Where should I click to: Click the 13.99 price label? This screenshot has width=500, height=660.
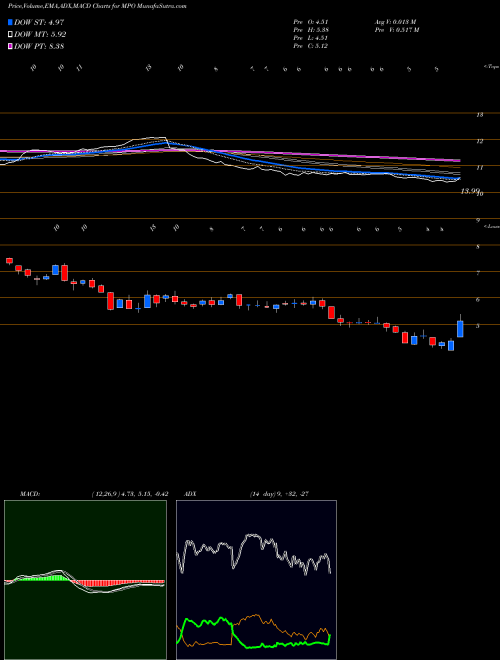[x=470, y=192]
